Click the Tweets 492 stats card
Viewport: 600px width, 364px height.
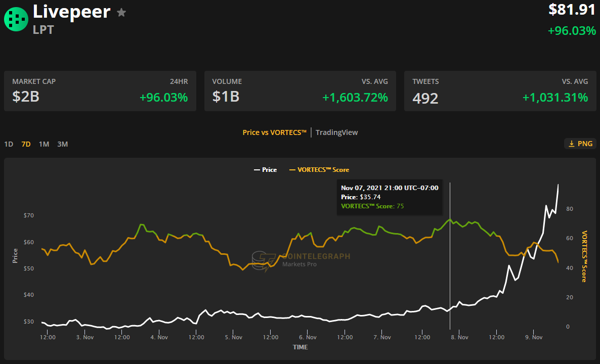(x=500, y=91)
